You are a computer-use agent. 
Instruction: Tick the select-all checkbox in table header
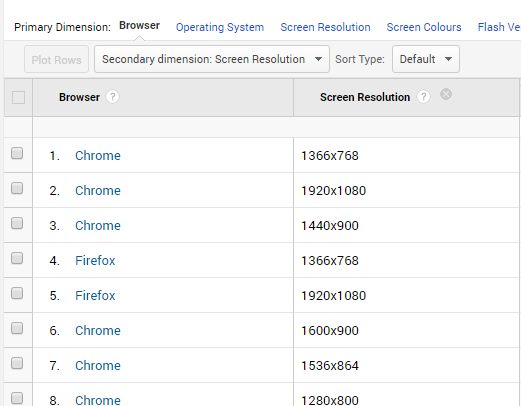(18, 98)
